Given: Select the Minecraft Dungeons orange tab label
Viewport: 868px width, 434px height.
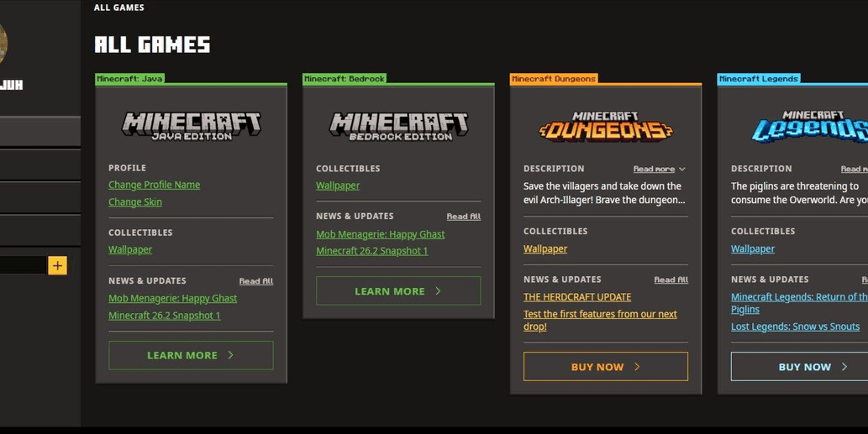Looking at the screenshot, I should pyautogui.click(x=554, y=79).
